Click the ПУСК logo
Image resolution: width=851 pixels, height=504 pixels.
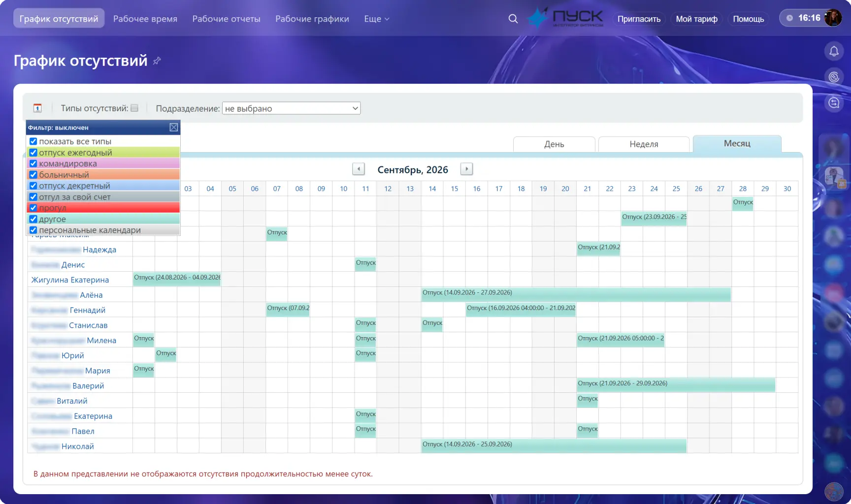click(566, 18)
